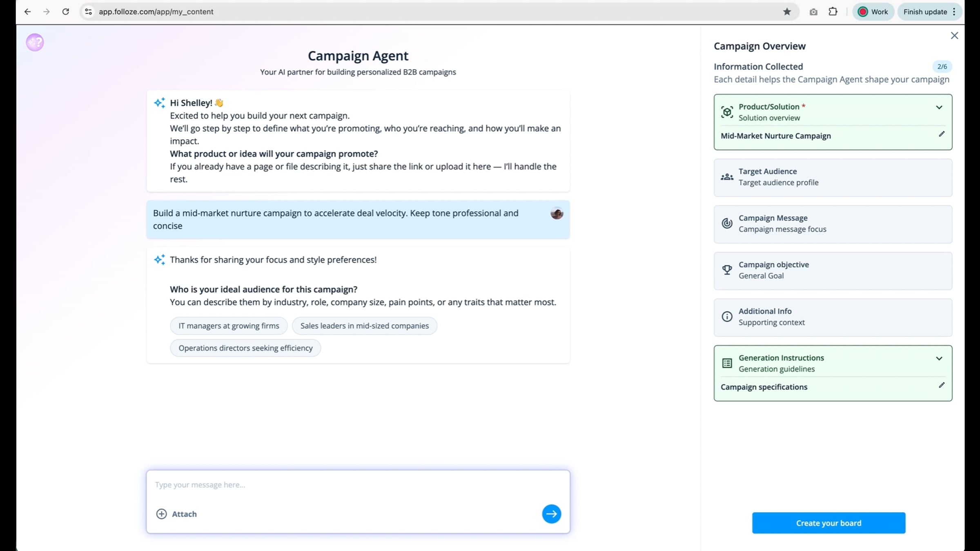Image resolution: width=980 pixels, height=551 pixels.
Task: Bookmark page with star icon
Action: click(787, 12)
